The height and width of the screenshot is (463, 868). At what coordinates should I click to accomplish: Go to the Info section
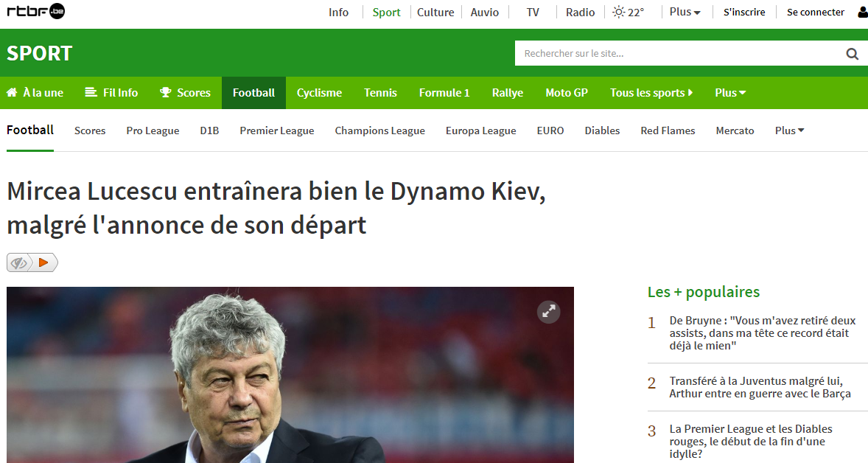pyautogui.click(x=338, y=13)
